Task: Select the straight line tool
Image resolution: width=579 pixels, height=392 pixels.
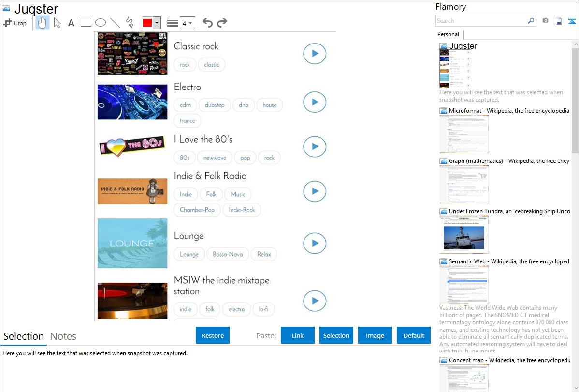Action: tap(115, 23)
